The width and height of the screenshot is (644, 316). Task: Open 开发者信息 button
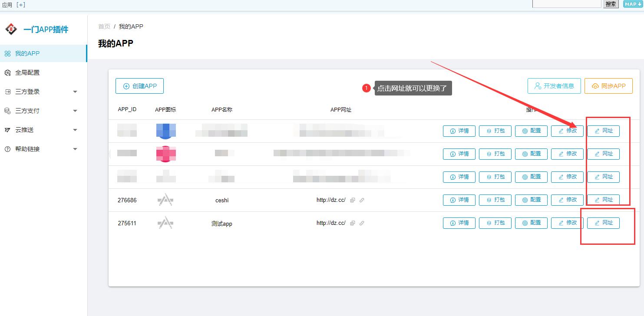pyautogui.click(x=554, y=86)
